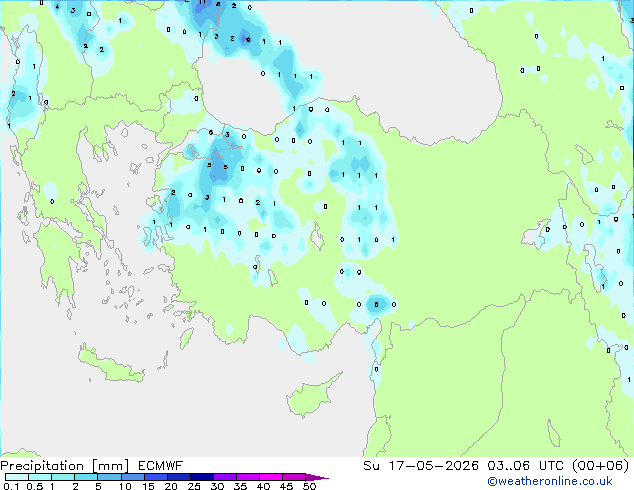
Task: Select the 2–5 mm legend color swatch
Action: pyautogui.click(x=86, y=477)
